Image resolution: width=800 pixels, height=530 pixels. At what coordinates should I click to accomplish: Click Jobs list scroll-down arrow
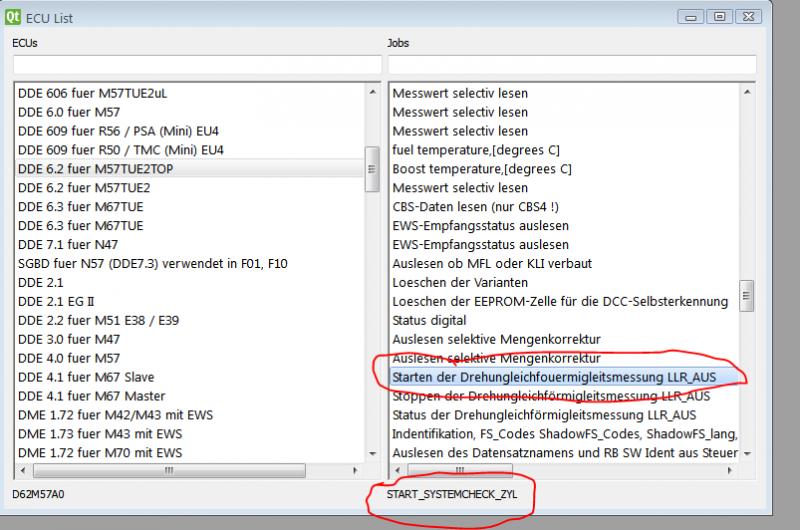pos(746,454)
